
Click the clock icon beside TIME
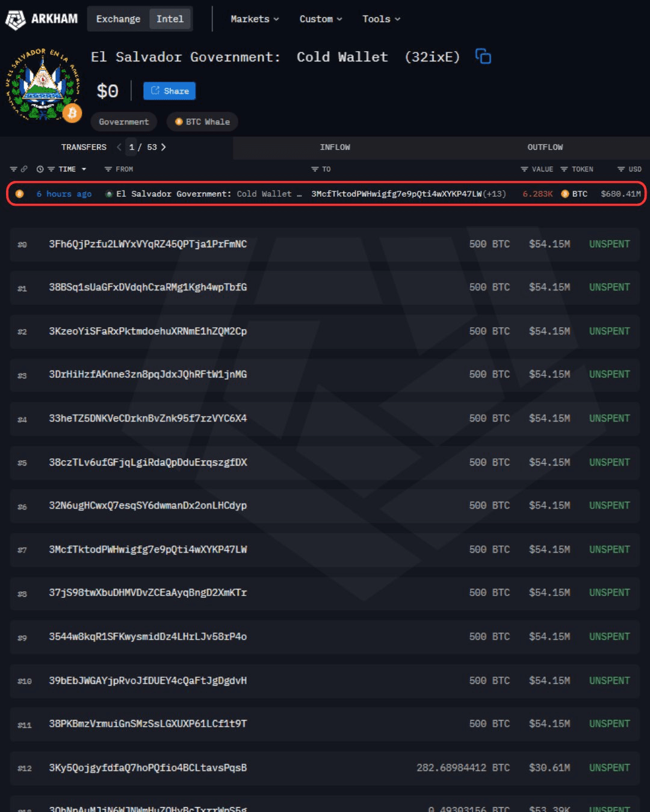point(40,169)
